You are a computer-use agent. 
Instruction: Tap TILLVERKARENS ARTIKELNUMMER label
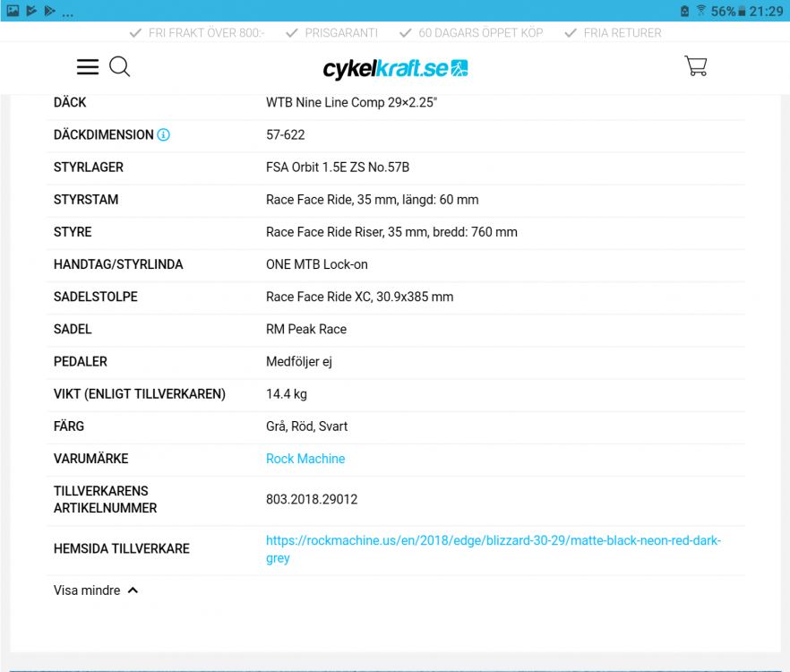[105, 500]
